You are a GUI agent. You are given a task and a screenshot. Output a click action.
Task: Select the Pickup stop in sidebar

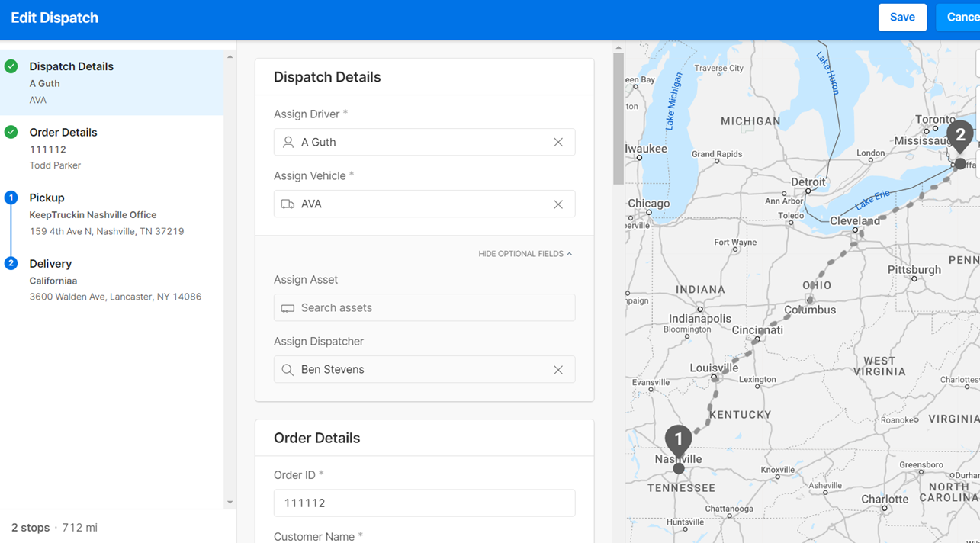47,198
